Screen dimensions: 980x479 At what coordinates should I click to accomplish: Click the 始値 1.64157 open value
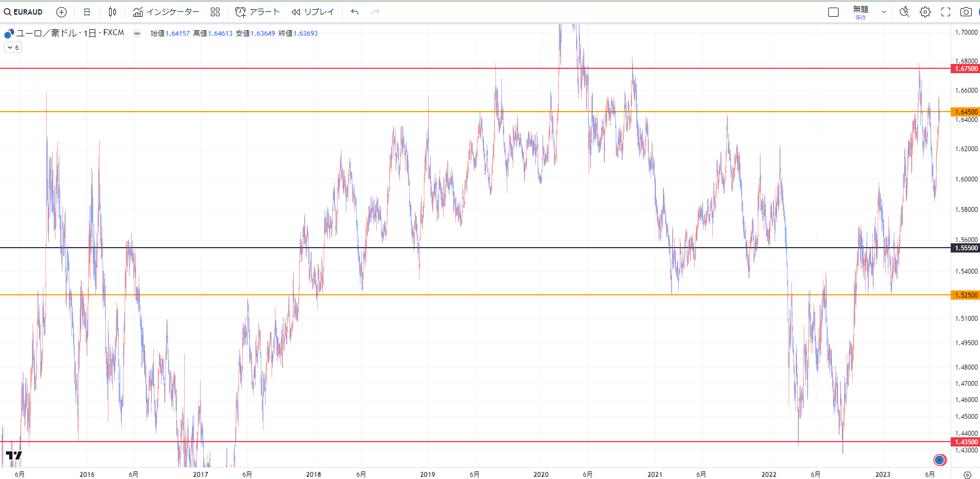[170, 34]
